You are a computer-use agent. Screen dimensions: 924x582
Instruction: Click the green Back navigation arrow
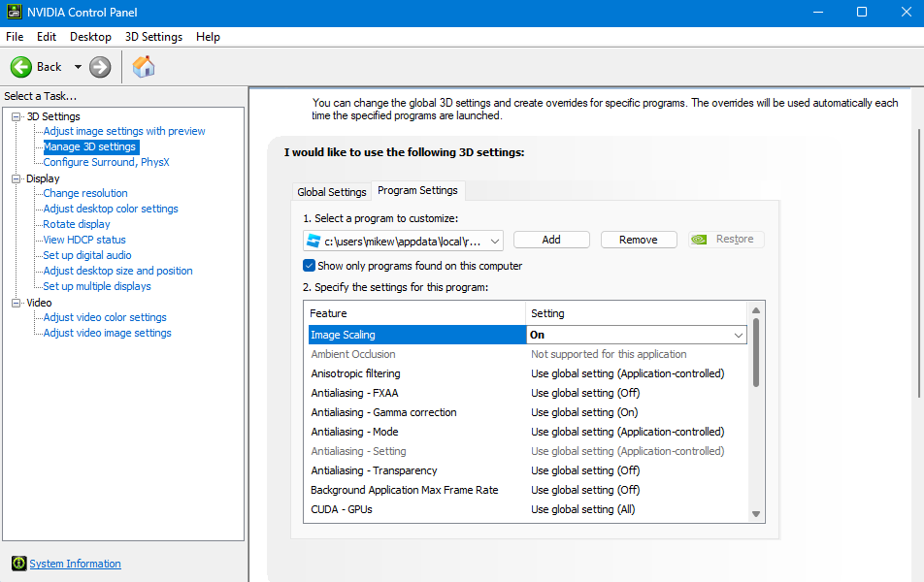21,67
